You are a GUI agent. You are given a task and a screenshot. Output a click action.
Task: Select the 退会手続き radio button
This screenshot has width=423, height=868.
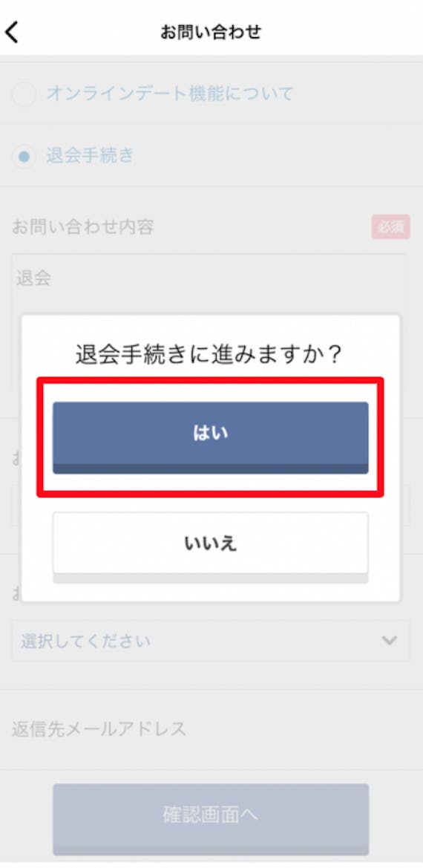tap(24, 156)
